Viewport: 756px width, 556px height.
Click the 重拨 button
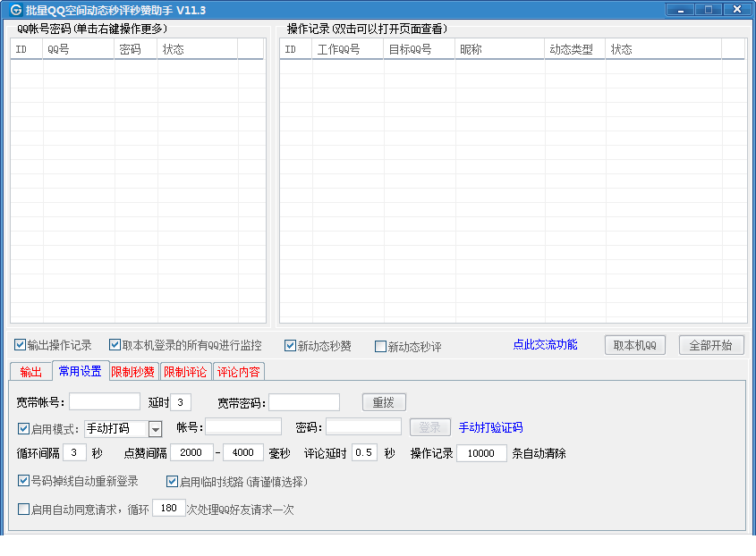point(384,402)
